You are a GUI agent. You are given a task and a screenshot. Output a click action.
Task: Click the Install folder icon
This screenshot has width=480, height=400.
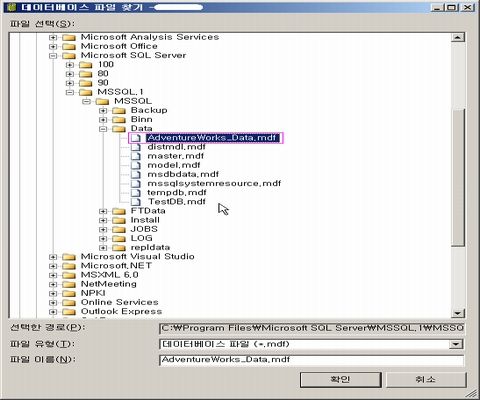click(x=119, y=220)
